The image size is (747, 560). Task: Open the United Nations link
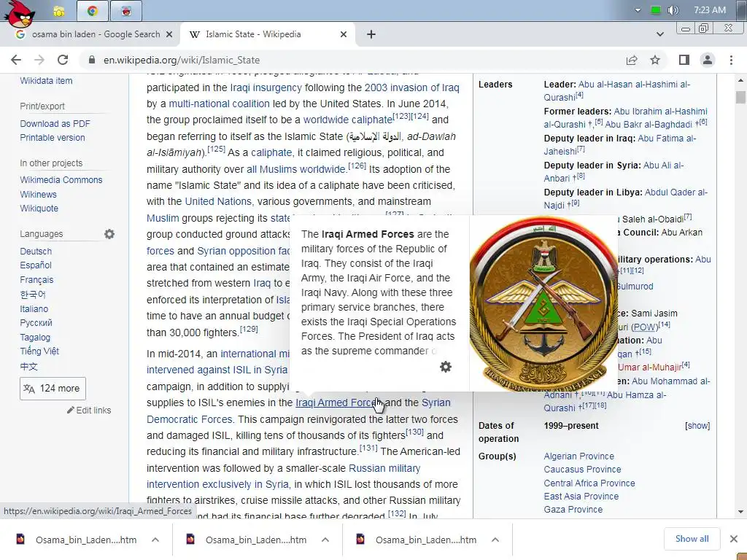click(x=218, y=201)
